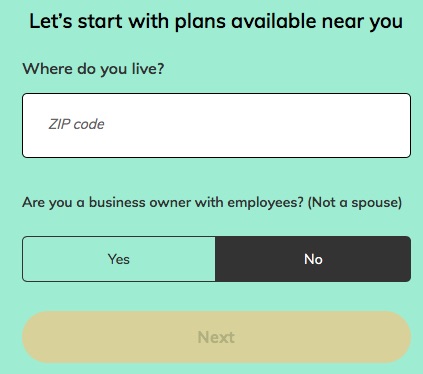Click the word 'Next' on the pill button

tap(216, 337)
